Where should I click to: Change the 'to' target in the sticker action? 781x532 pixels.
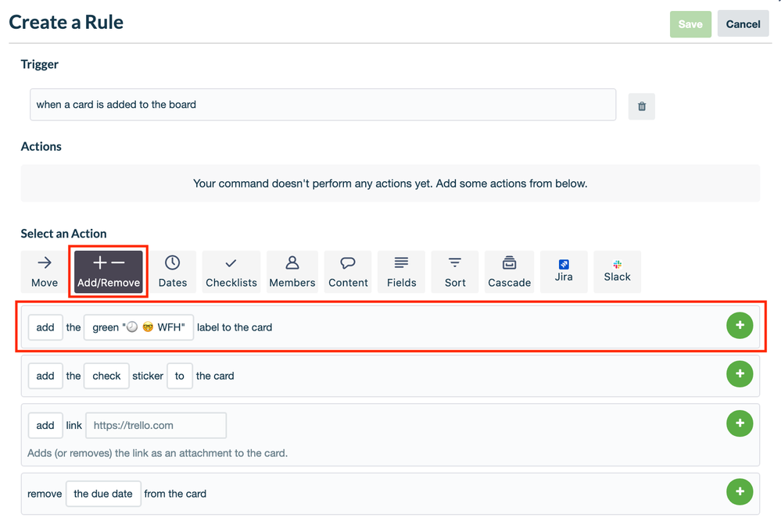click(x=179, y=376)
